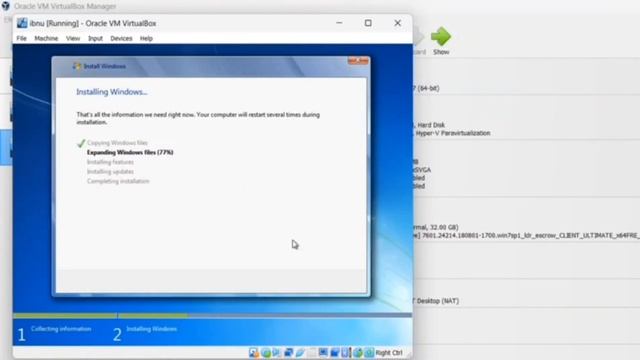Click the USB devices icon in status bar
640x360 pixels.
click(x=300, y=353)
